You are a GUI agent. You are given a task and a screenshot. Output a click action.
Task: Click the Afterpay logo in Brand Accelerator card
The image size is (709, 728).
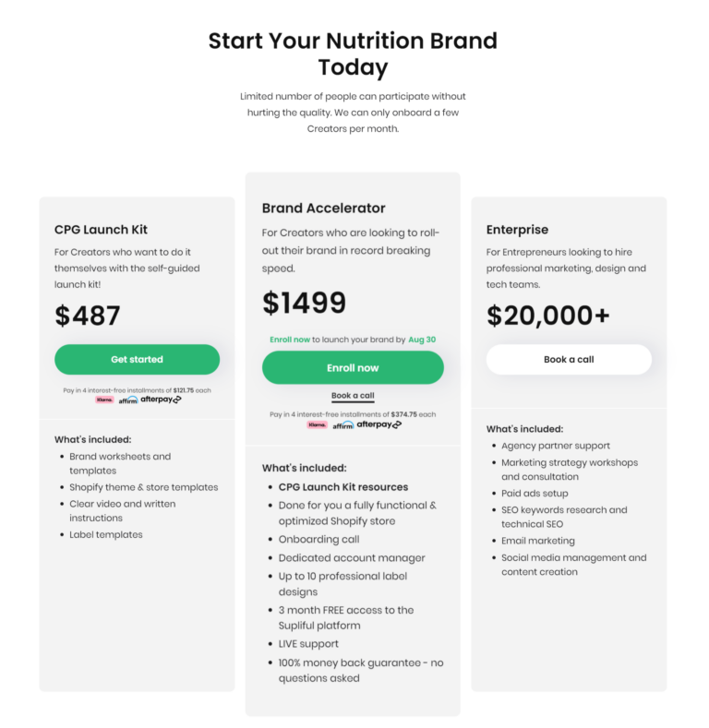click(x=379, y=424)
